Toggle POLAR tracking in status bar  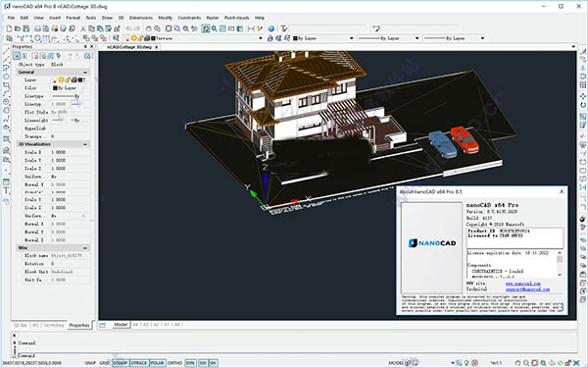157,363
